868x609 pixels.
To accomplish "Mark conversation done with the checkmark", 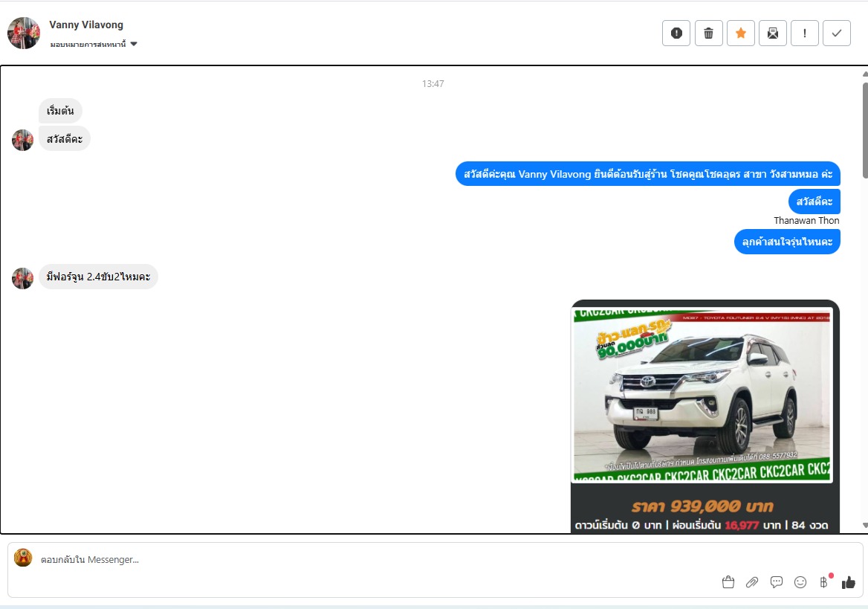I will 837,33.
